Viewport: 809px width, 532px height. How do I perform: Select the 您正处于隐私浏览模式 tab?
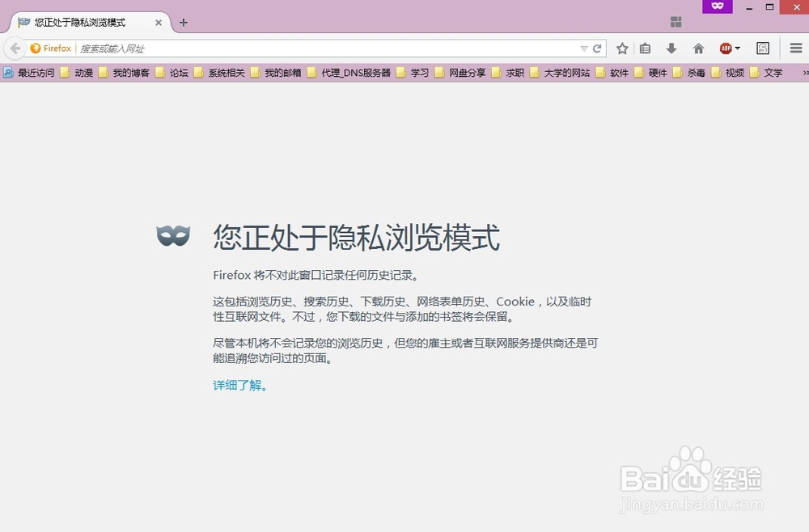(x=91, y=23)
